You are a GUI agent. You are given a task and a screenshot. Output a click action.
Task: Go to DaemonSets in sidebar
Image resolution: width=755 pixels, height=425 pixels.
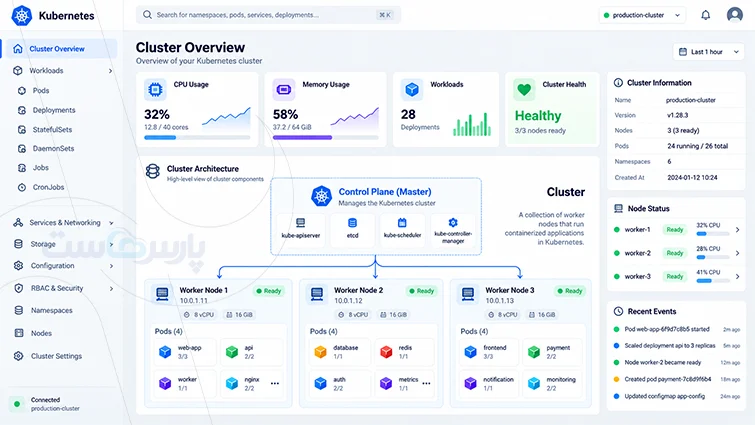(x=53, y=149)
